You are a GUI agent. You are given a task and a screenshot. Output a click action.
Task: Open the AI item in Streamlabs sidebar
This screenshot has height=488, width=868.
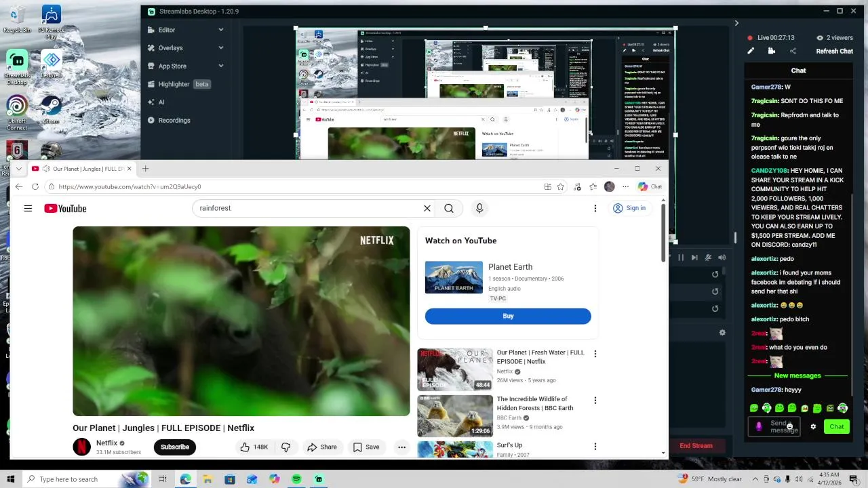pos(161,102)
